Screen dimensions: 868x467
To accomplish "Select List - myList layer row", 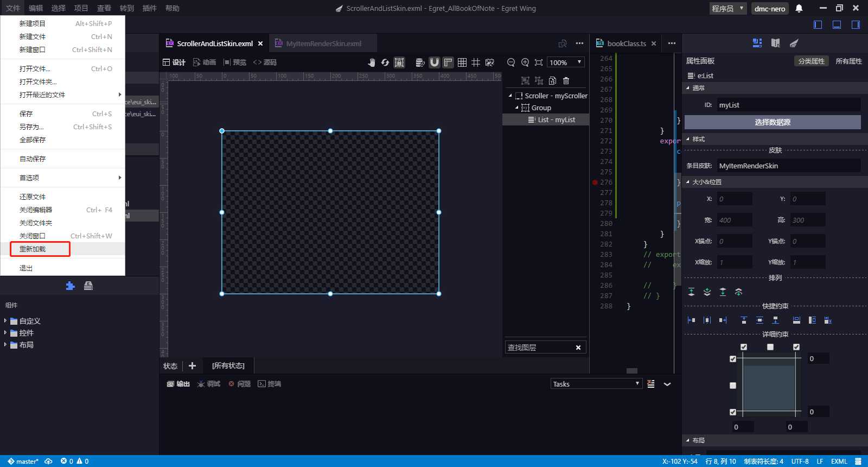I will 546,119.
